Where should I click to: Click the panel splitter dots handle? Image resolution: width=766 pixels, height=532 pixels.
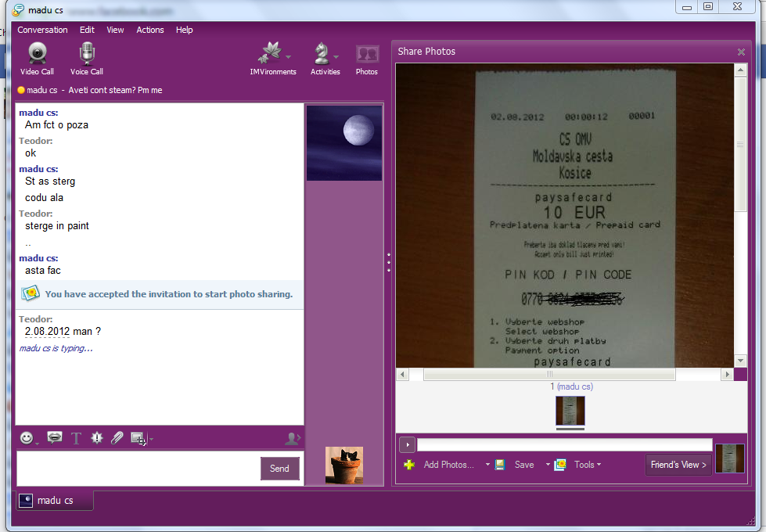click(389, 262)
